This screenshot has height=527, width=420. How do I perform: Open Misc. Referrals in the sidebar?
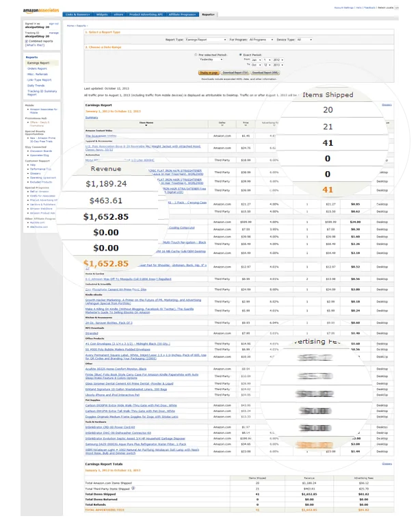point(38,75)
